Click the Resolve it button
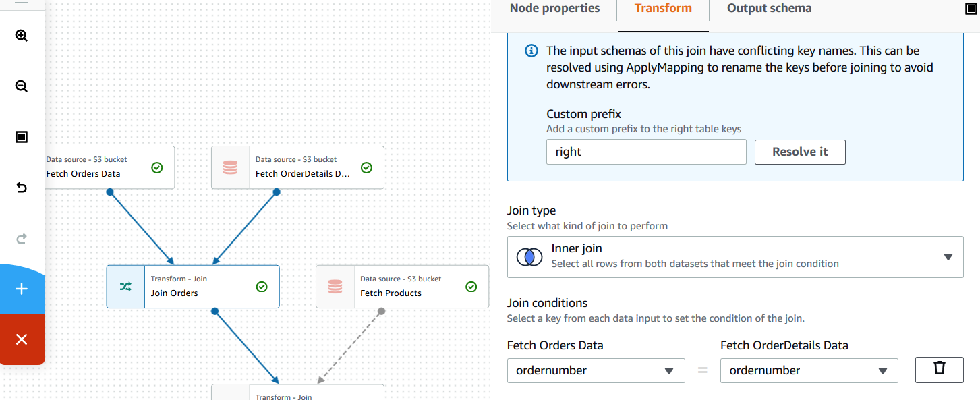The width and height of the screenshot is (980, 400). click(x=799, y=152)
